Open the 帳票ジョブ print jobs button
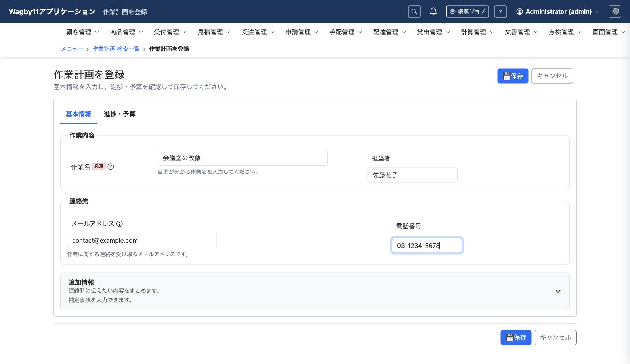Viewport: 630px width, 364px height. (467, 11)
